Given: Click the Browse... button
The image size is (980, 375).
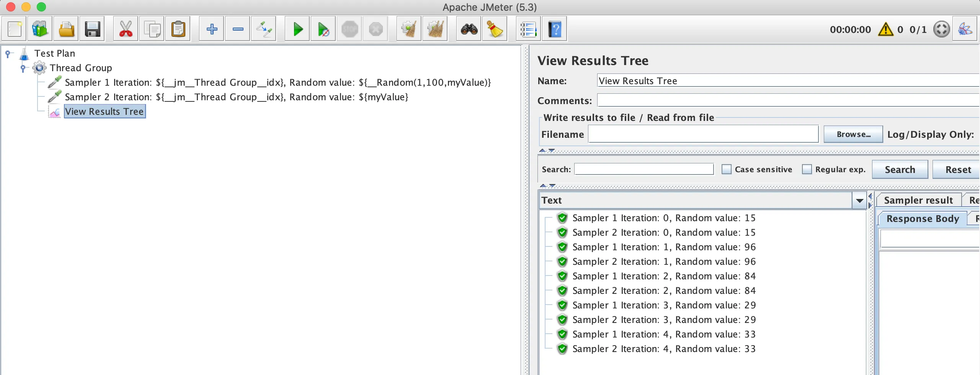Looking at the screenshot, I should click(x=853, y=134).
